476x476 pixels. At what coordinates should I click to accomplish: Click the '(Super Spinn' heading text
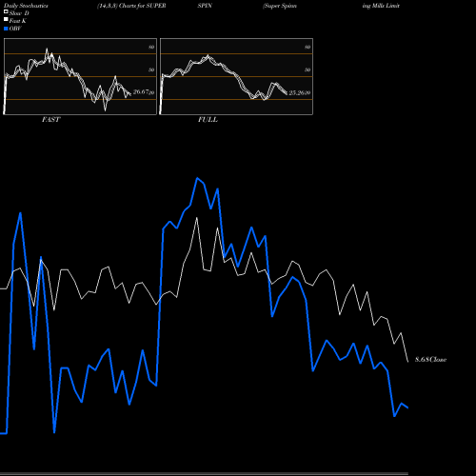[x=280, y=6]
